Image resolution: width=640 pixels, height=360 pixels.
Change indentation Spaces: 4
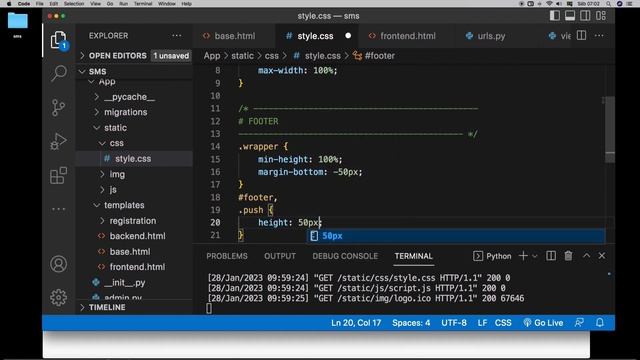[411, 323]
